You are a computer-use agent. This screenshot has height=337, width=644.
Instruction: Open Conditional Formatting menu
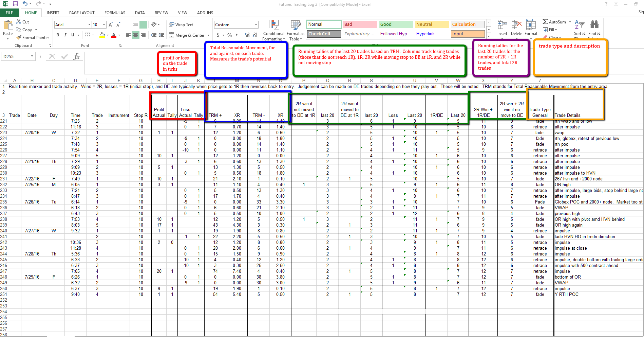(274, 30)
